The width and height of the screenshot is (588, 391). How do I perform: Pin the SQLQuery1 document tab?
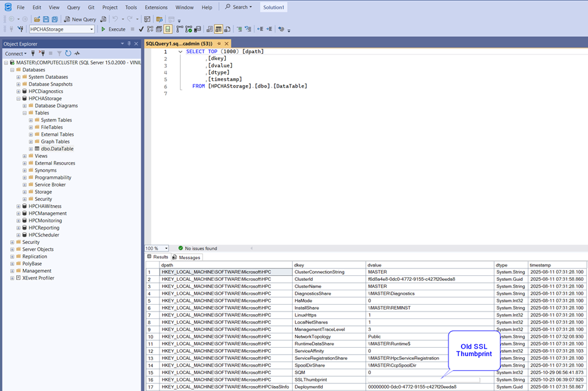pyautogui.click(x=220, y=44)
